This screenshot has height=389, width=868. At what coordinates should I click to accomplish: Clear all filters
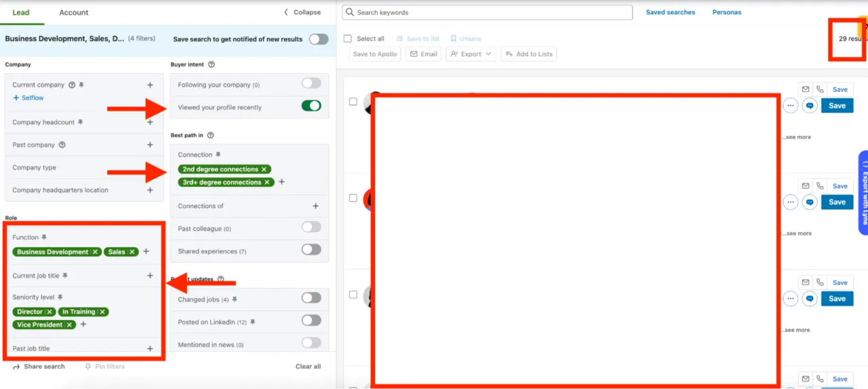pyautogui.click(x=308, y=367)
